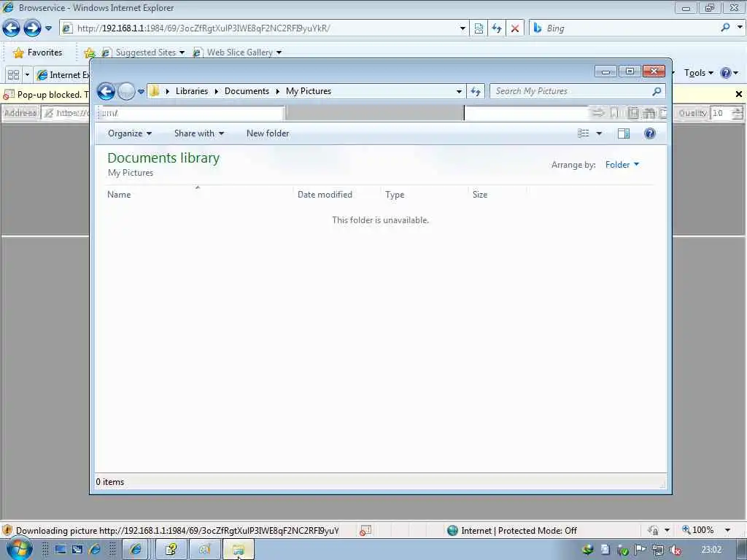Create a New folder

pyautogui.click(x=267, y=133)
